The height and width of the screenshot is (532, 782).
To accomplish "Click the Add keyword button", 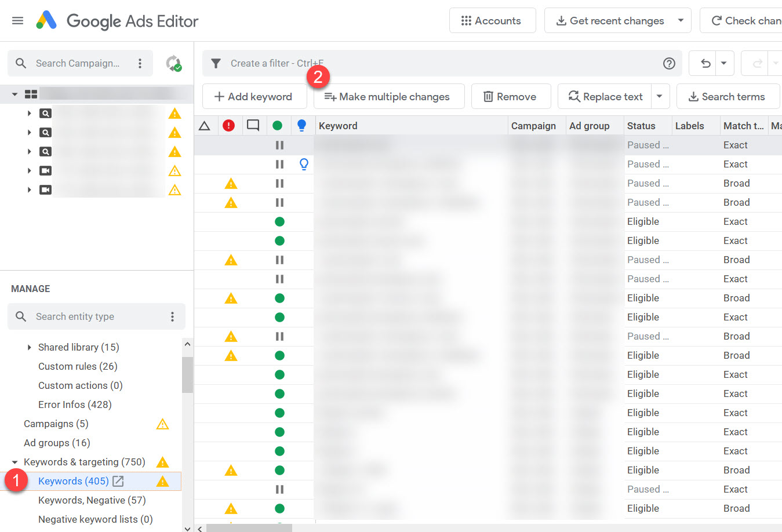I will click(x=254, y=96).
